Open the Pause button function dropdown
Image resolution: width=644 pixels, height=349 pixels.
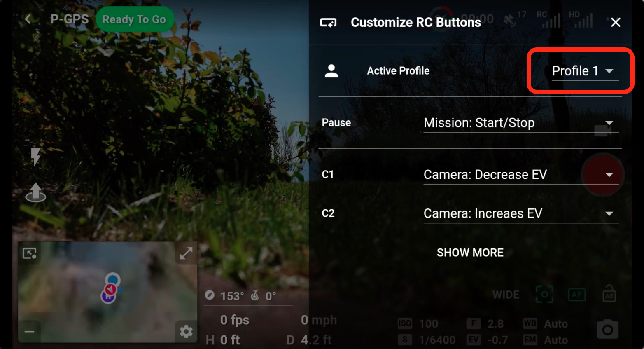click(x=521, y=123)
